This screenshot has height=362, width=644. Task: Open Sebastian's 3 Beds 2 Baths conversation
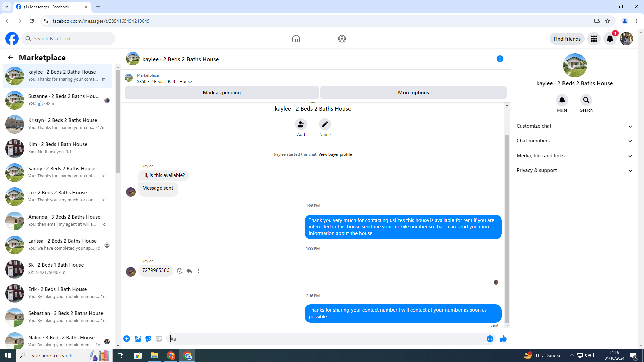58,317
